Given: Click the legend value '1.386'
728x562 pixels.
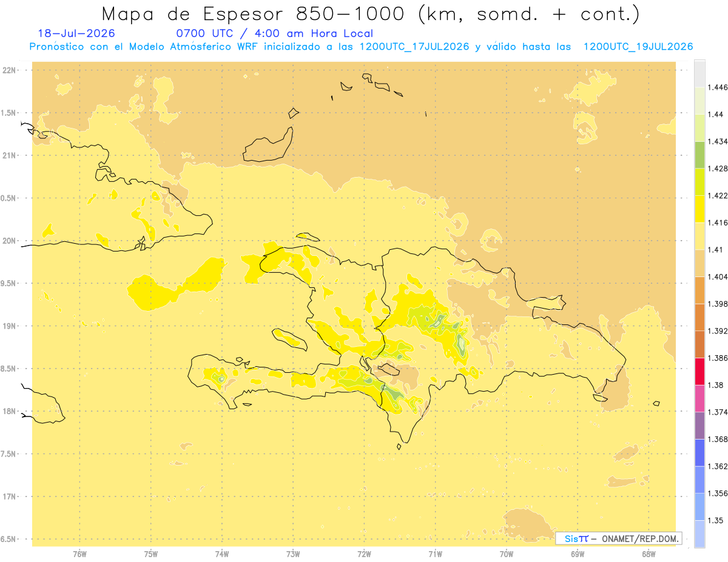Looking at the screenshot, I should point(718,358).
